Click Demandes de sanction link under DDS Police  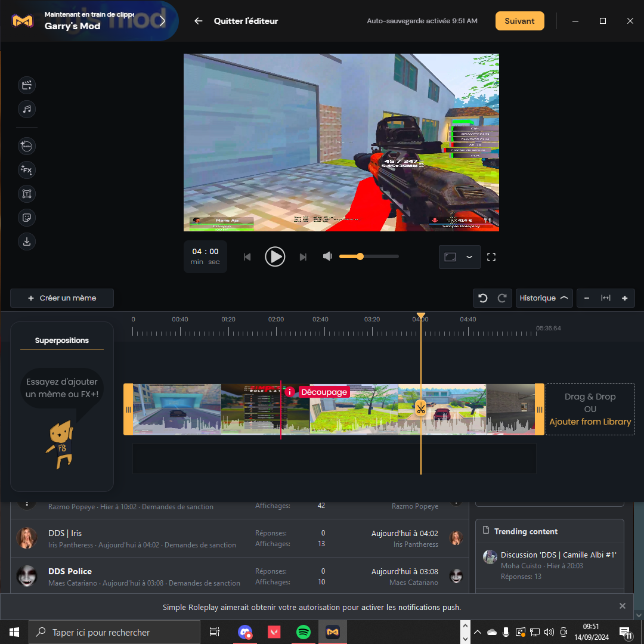pyautogui.click(x=204, y=583)
